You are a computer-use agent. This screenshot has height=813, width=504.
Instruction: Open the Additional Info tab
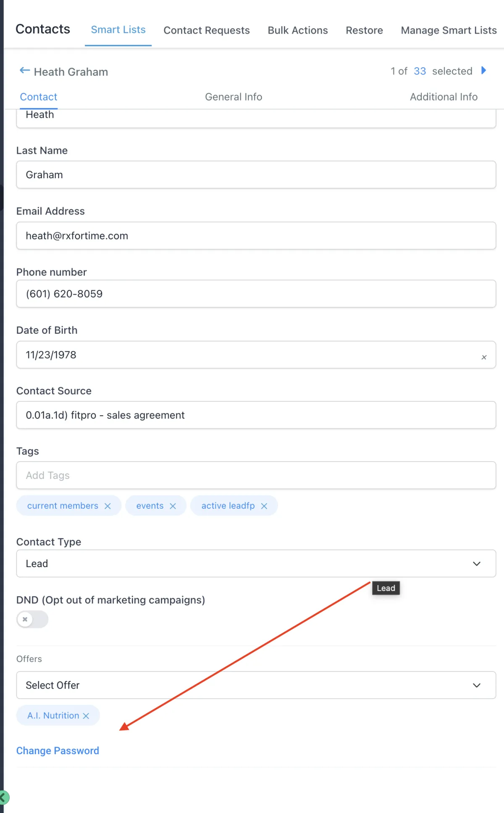coord(444,97)
